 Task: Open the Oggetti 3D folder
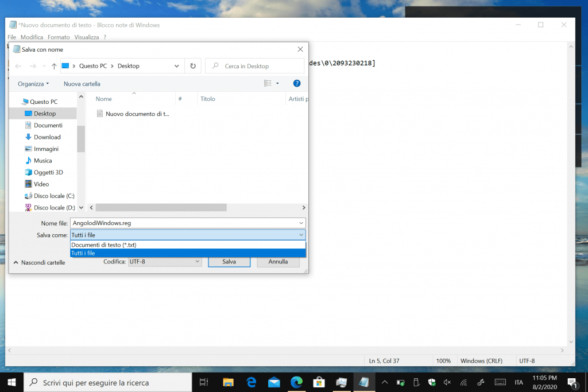point(48,172)
